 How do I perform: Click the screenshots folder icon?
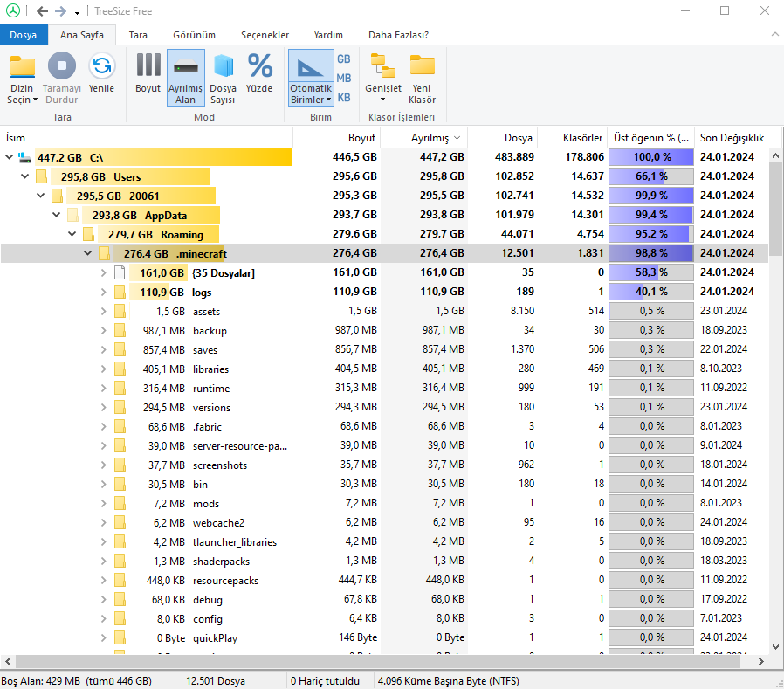(120, 465)
